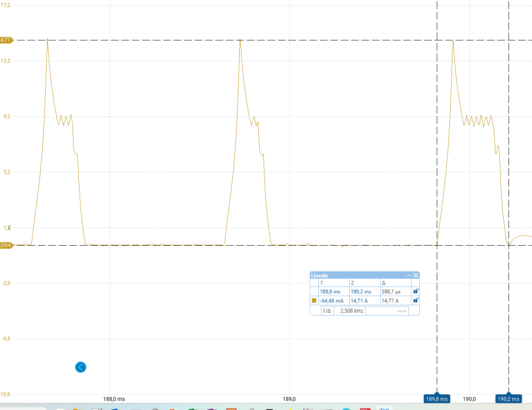The image size is (532, 410).
Task: Click the yellow channel color square
Action: [314, 300]
